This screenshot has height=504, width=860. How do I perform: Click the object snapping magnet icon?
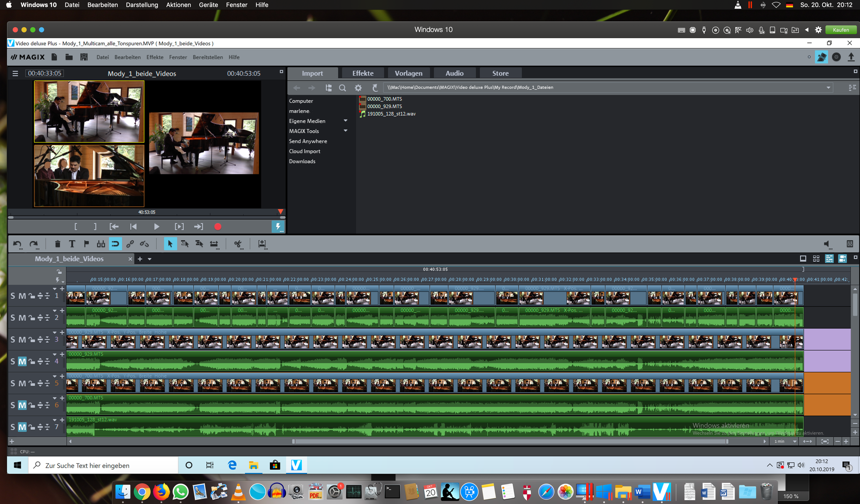[x=115, y=244]
